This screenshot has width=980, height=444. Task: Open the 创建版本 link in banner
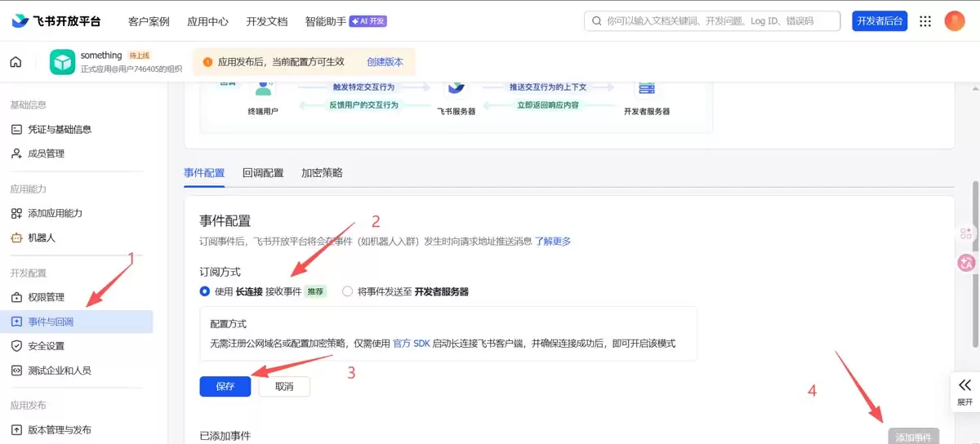(x=385, y=62)
